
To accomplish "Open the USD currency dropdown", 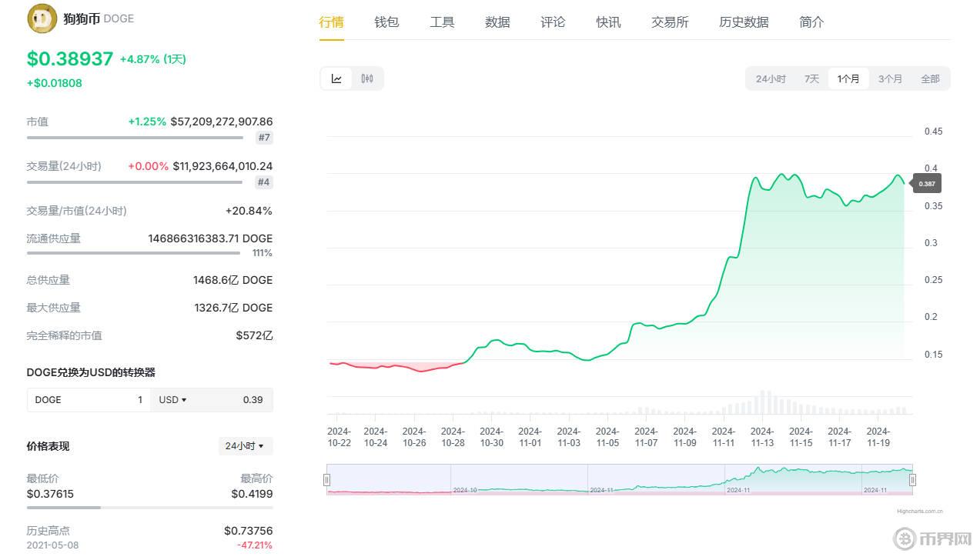I will coord(171,399).
